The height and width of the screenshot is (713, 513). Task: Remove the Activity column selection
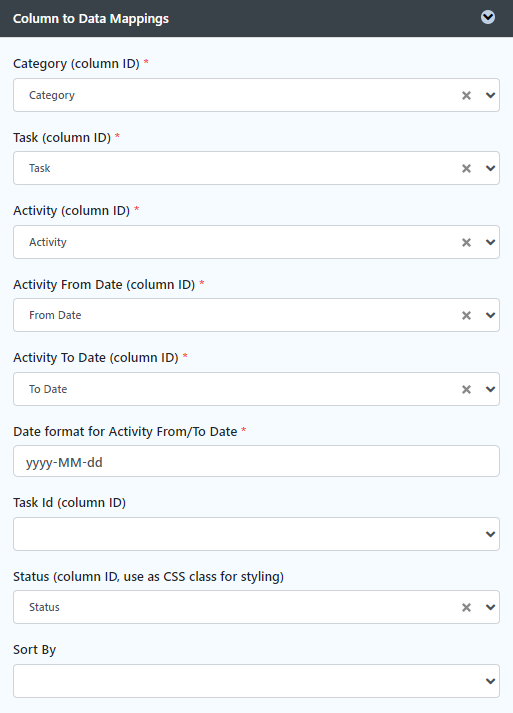click(x=466, y=242)
